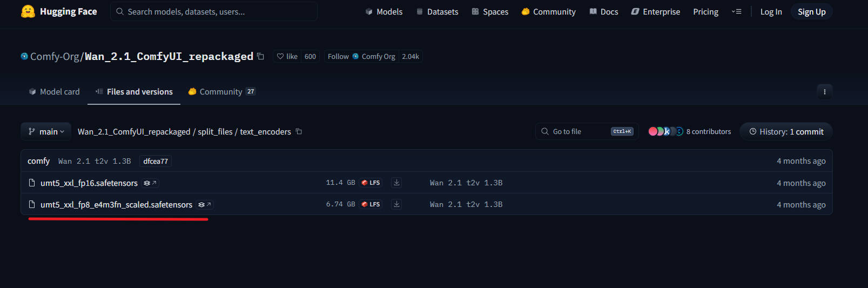This screenshot has width=868, height=288.
Task: Focus the Go to file search box
Action: (x=587, y=131)
